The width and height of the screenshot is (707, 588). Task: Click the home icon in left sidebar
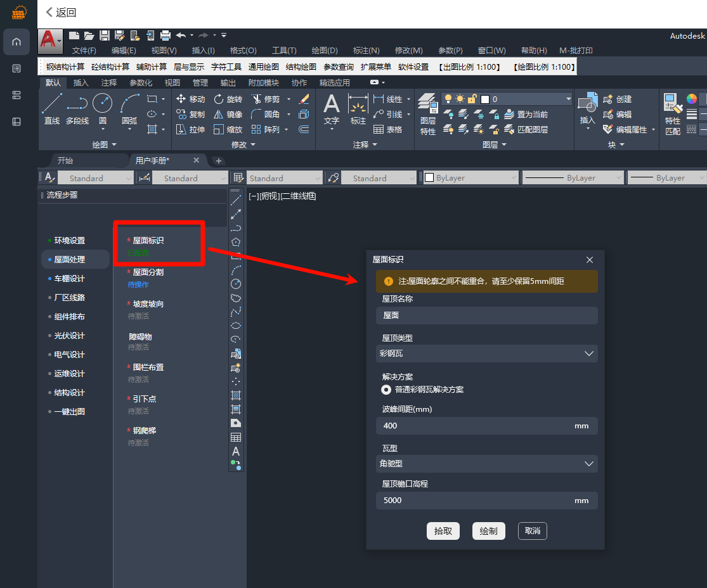click(x=16, y=42)
